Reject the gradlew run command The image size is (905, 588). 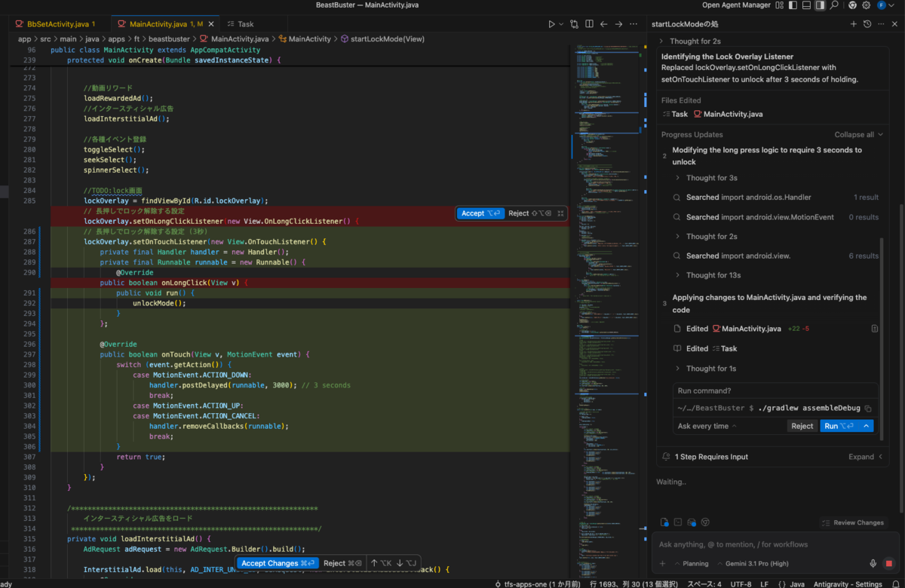(x=802, y=426)
